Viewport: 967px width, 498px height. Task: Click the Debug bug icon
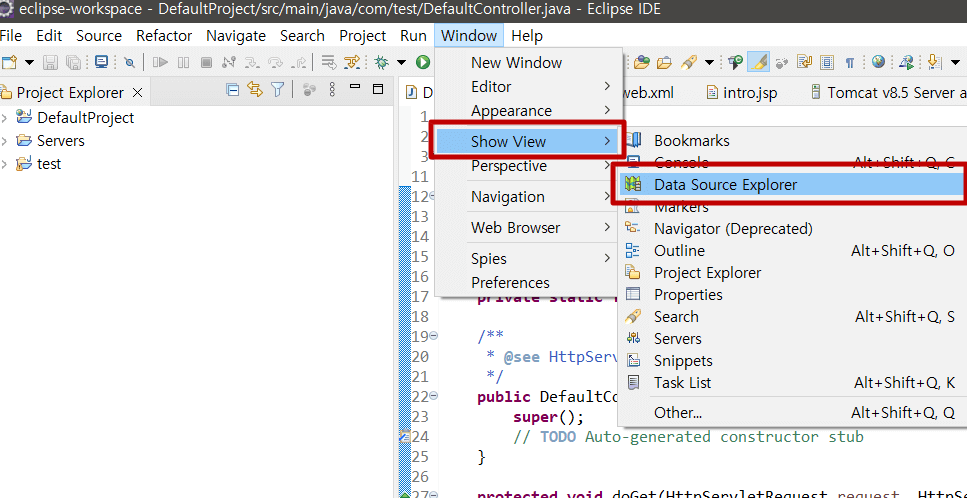point(381,62)
